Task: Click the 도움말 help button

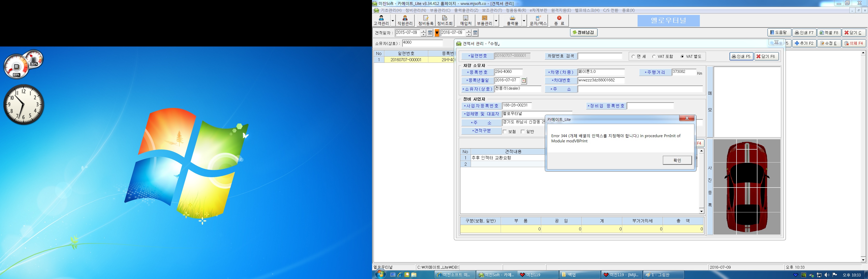Action: (779, 33)
